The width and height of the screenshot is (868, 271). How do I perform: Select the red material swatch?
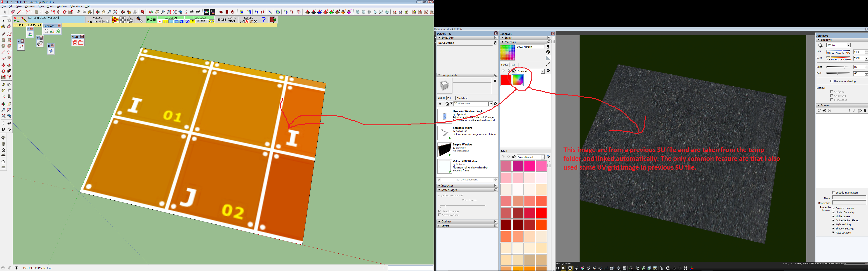(506, 80)
